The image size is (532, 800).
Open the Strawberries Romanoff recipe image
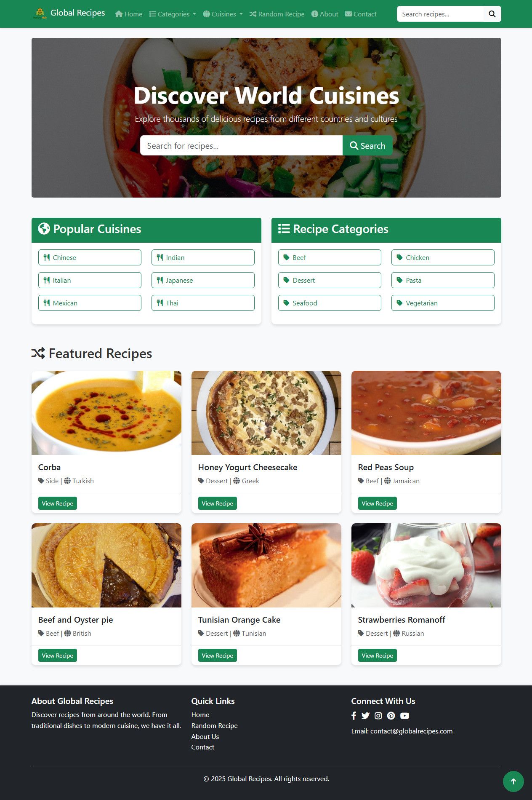click(x=426, y=565)
